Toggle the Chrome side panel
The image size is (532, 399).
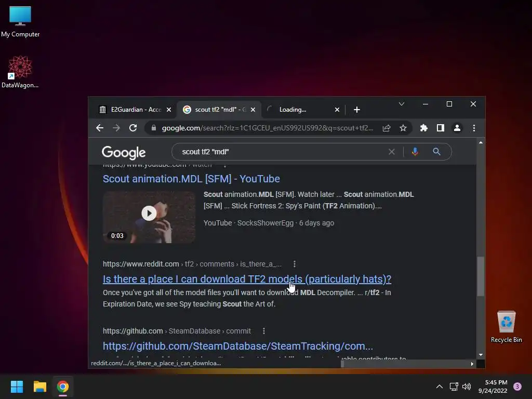tap(441, 128)
